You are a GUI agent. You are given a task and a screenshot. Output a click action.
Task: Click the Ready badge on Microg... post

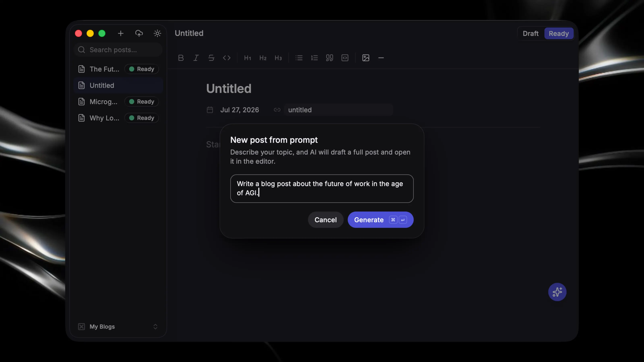pos(141,102)
